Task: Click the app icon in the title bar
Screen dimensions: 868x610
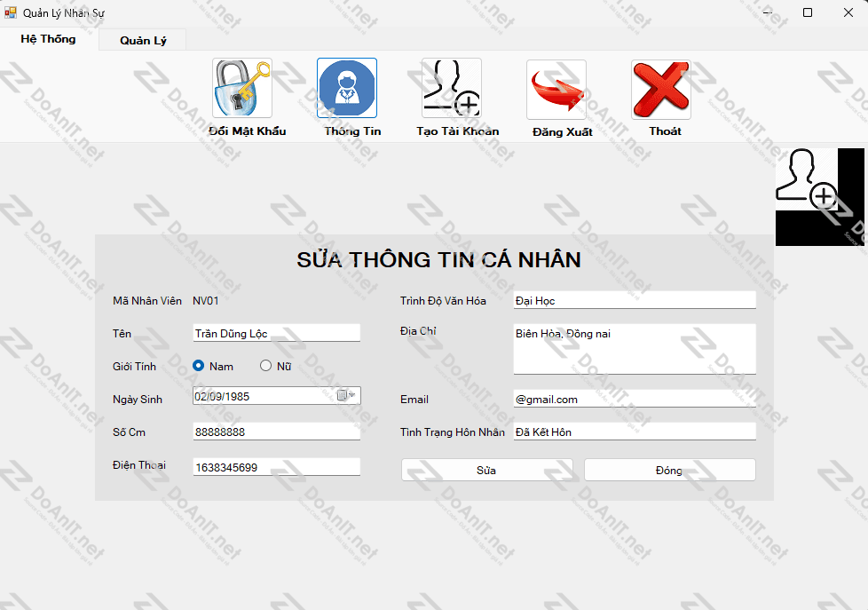Action: pyautogui.click(x=10, y=12)
